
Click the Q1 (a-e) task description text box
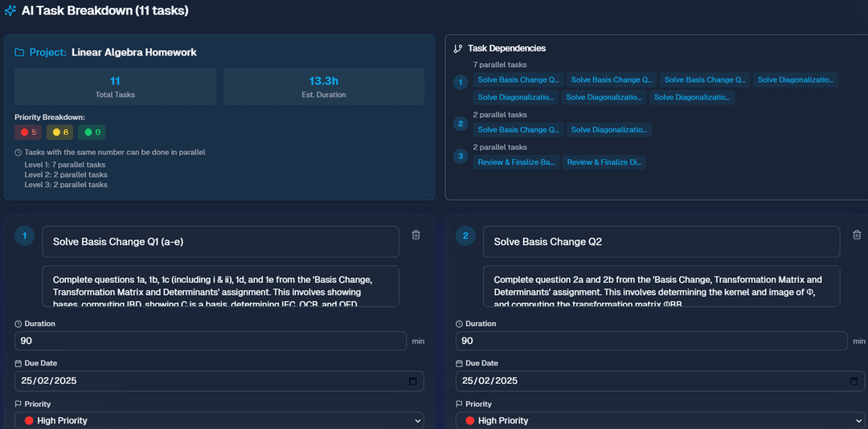(x=220, y=286)
